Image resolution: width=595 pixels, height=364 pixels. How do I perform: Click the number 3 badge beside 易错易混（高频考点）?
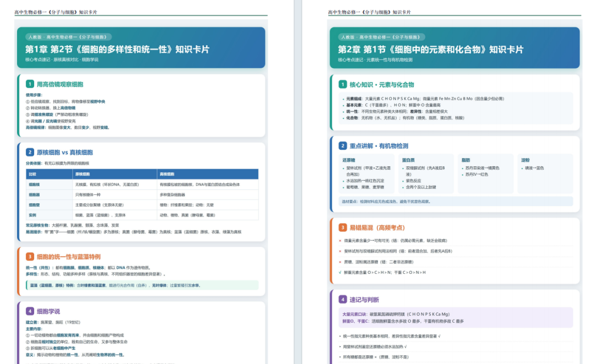343,227
